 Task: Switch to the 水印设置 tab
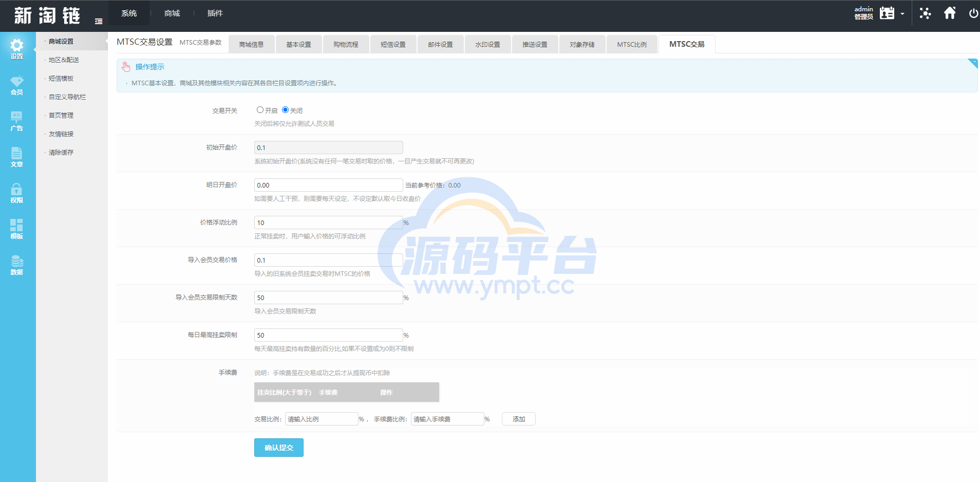(x=487, y=45)
